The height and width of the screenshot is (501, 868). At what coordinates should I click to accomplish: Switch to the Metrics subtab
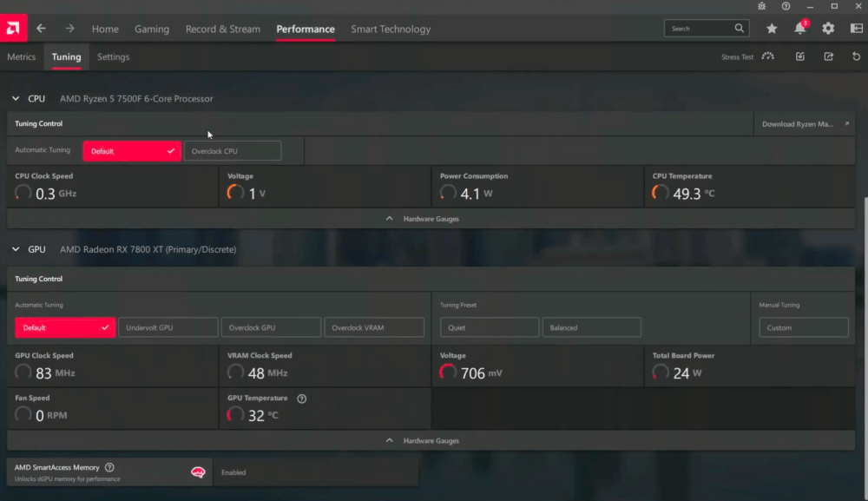21,56
